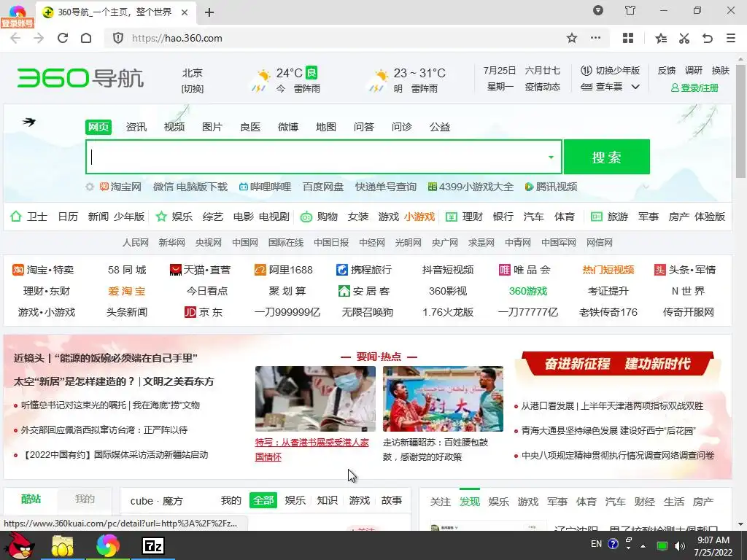Click the 360导航 logo

pyautogui.click(x=80, y=78)
